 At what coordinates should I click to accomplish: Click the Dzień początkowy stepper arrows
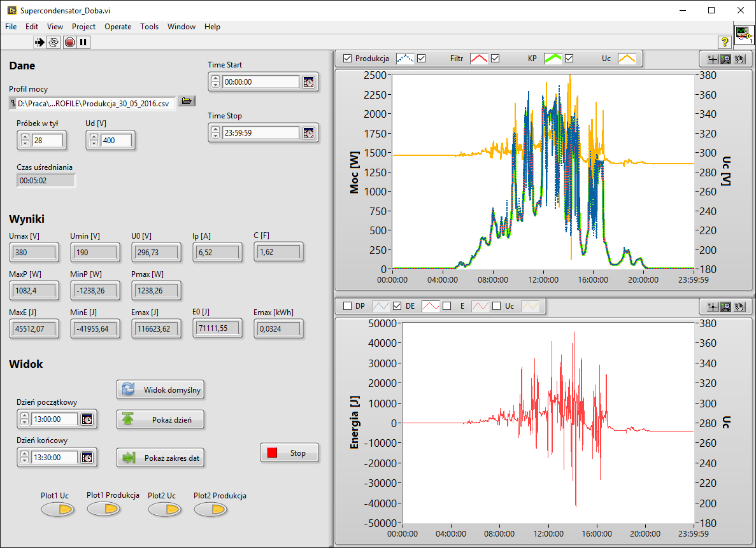click(x=25, y=419)
